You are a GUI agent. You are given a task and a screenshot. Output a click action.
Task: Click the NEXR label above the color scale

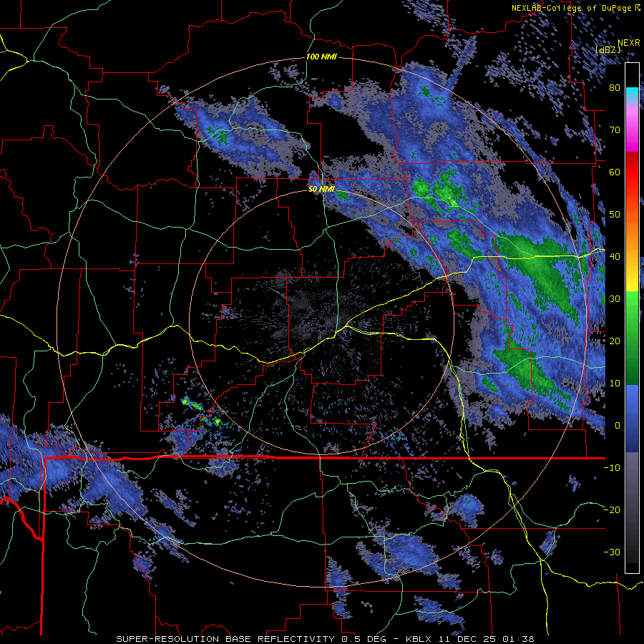pos(629,43)
